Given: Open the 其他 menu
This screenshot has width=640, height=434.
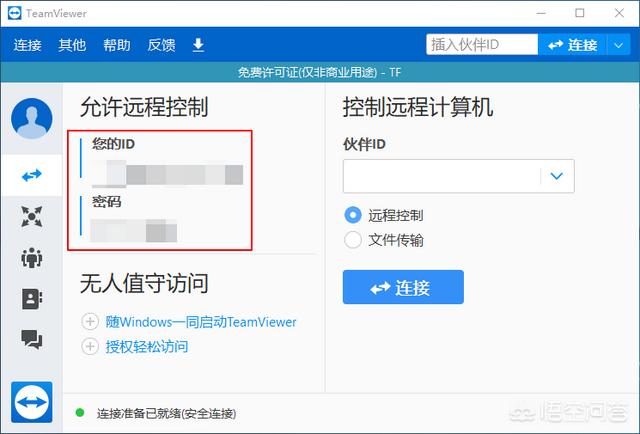Looking at the screenshot, I should pyautogui.click(x=72, y=45).
